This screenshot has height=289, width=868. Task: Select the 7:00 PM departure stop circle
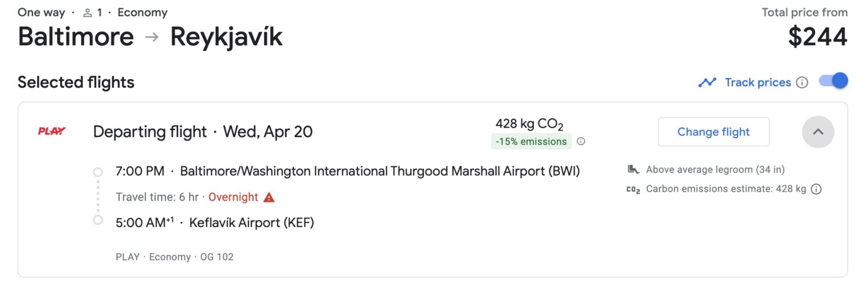pos(98,172)
